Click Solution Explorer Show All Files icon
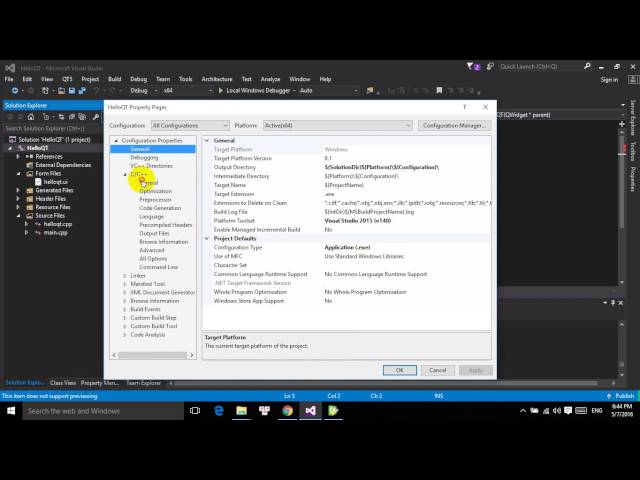This screenshot has width=640, height=480. coord(82,117)
